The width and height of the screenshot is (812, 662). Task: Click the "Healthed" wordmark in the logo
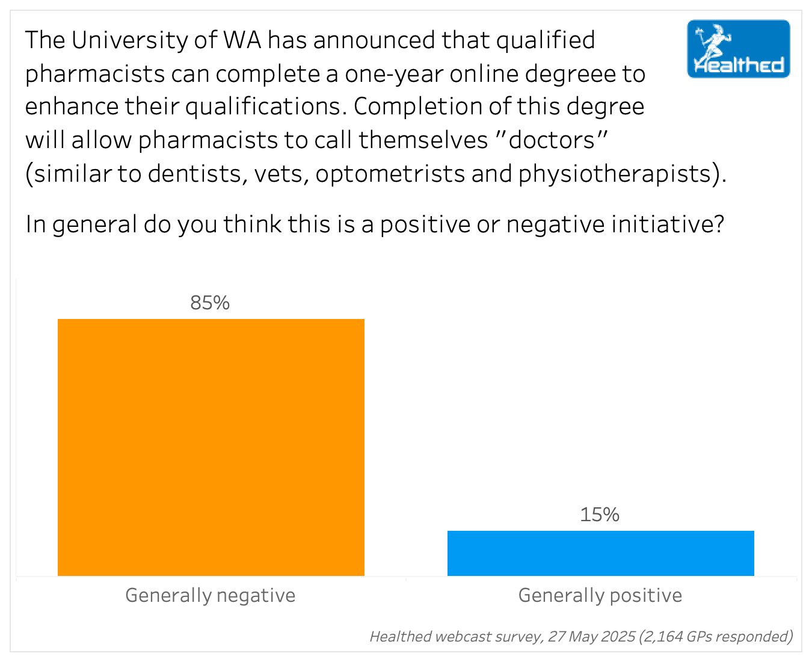[740, 65]
